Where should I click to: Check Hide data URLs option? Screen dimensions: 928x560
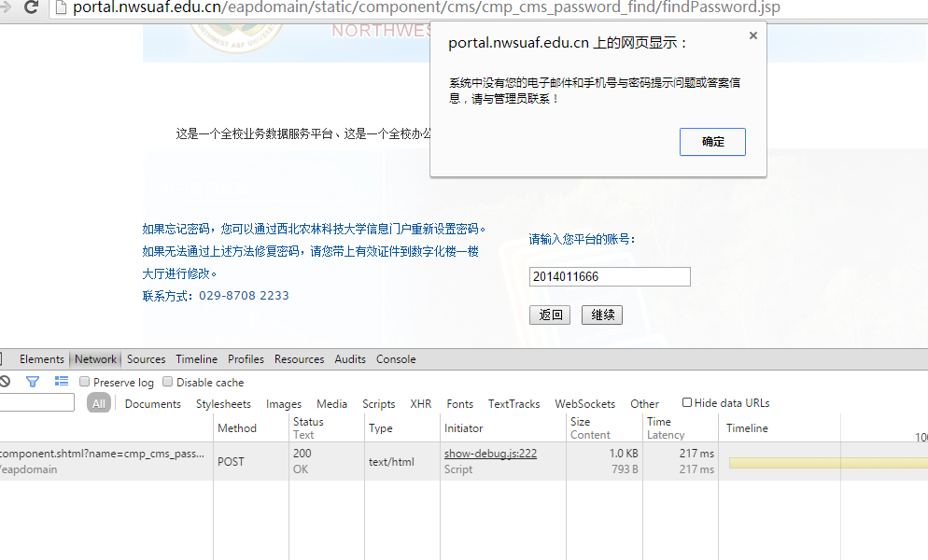click(x=687, y=402)
